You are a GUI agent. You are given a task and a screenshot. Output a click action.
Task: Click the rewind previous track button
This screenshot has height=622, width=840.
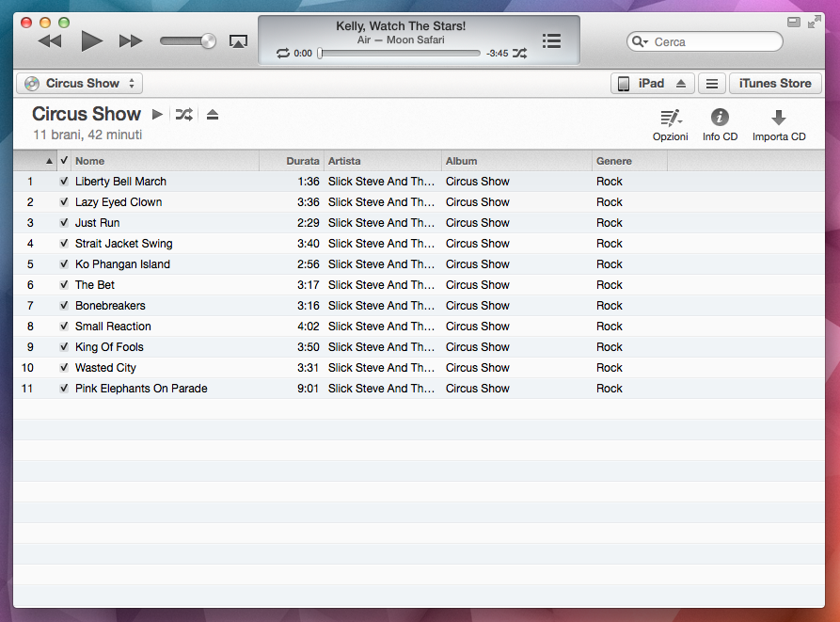pyautogui.click(x=50, y=41)
